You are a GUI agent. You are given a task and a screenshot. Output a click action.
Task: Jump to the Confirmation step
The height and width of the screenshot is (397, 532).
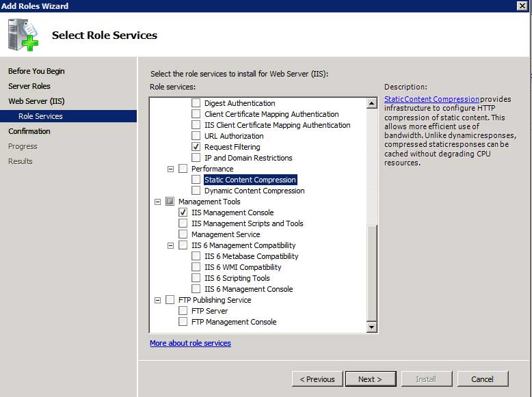(29, 131)
